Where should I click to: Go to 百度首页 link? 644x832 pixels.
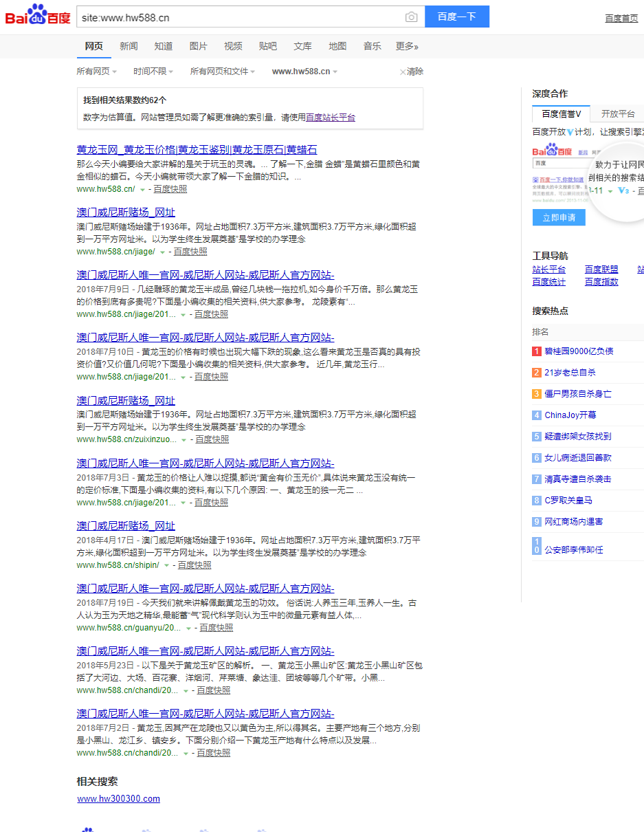[621, 18]
